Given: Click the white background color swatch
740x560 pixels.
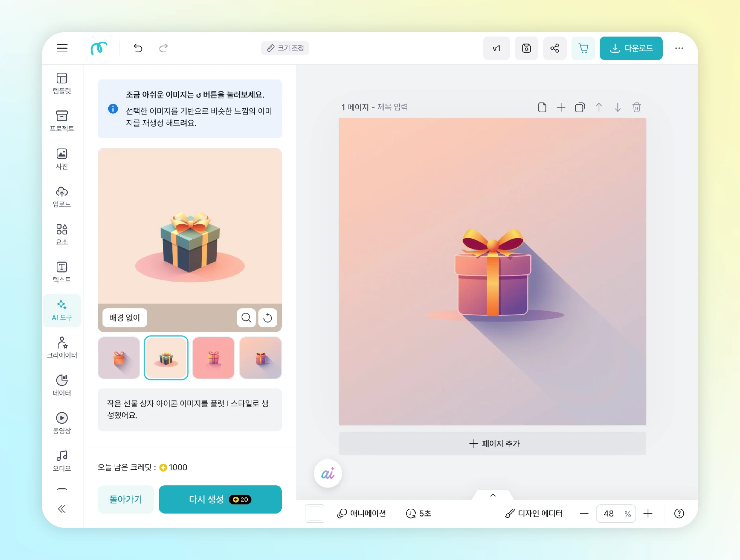Looking at the screenshot, I should [x=315, y=514].
